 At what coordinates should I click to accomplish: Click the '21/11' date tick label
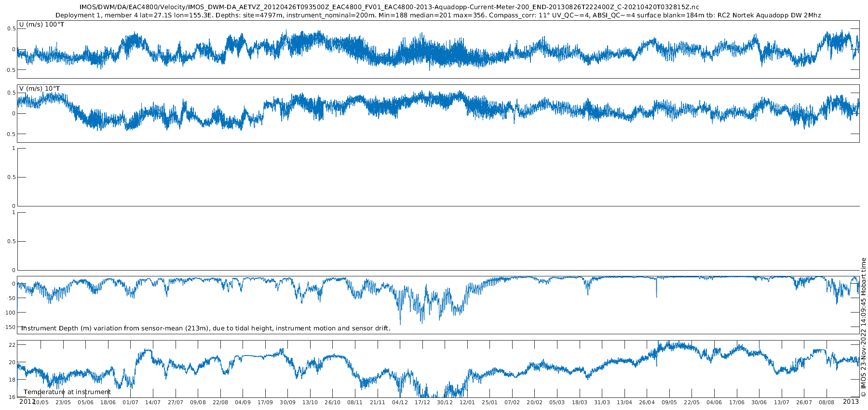tap(378, 402)
